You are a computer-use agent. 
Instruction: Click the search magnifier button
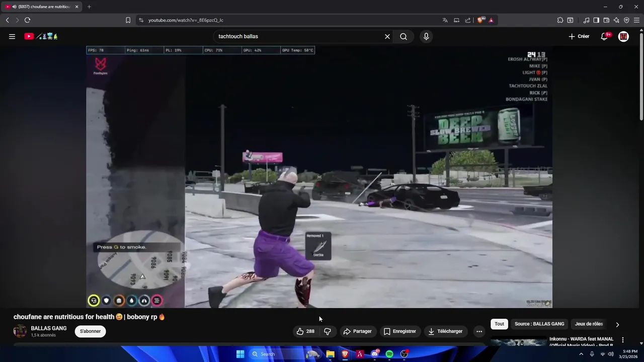point(404,36)
